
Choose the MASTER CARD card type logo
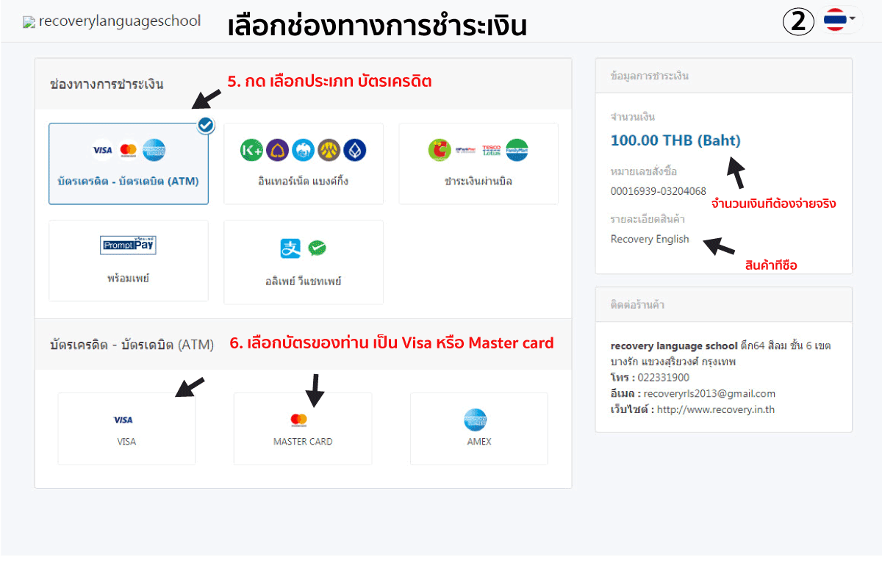[298, 420]
